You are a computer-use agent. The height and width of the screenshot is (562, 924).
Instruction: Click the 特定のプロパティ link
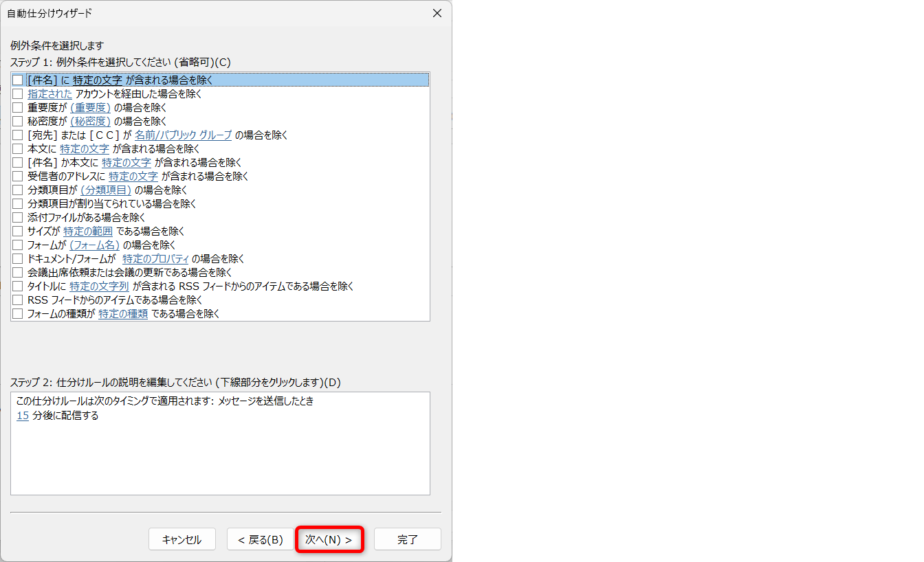point(155,258)
